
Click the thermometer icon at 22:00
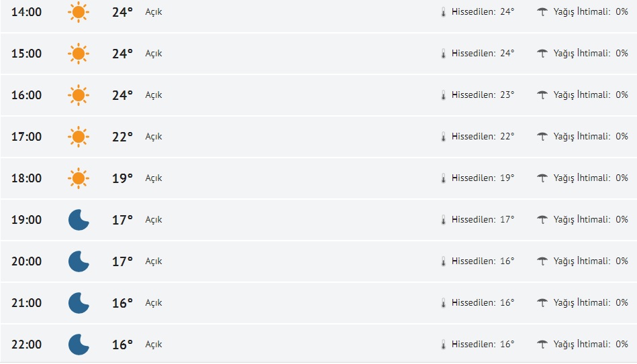point(443,345)
